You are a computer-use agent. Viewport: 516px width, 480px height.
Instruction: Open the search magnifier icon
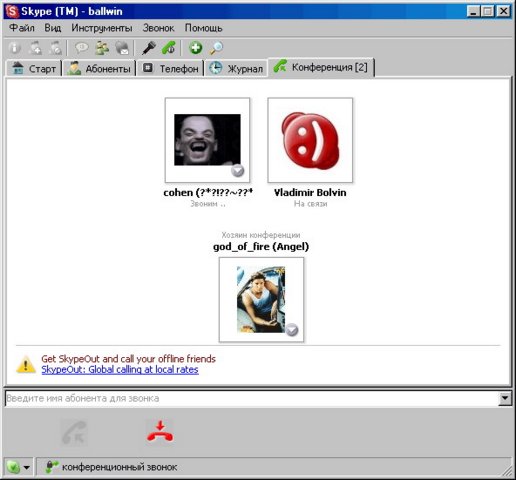coord(216,48)
